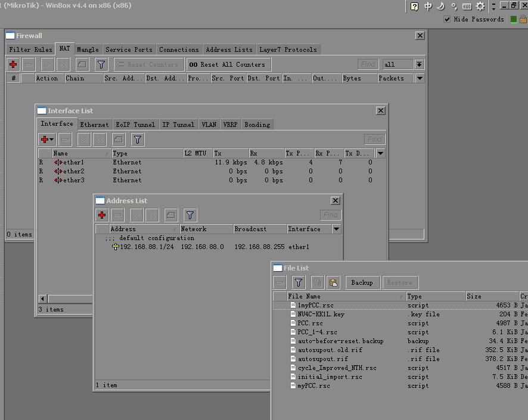This screenshot has width=528, height=420.
Task: Open the Layer7 Protocols tab
Action: pyautogui.click(x=288, y=49)
